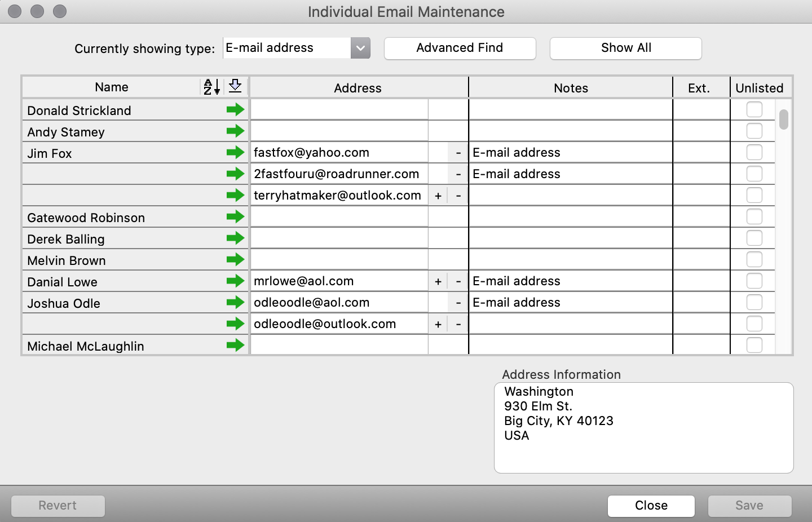
Task: Click the dropdown arrow beside E-mail address
Action: [360, 48]
